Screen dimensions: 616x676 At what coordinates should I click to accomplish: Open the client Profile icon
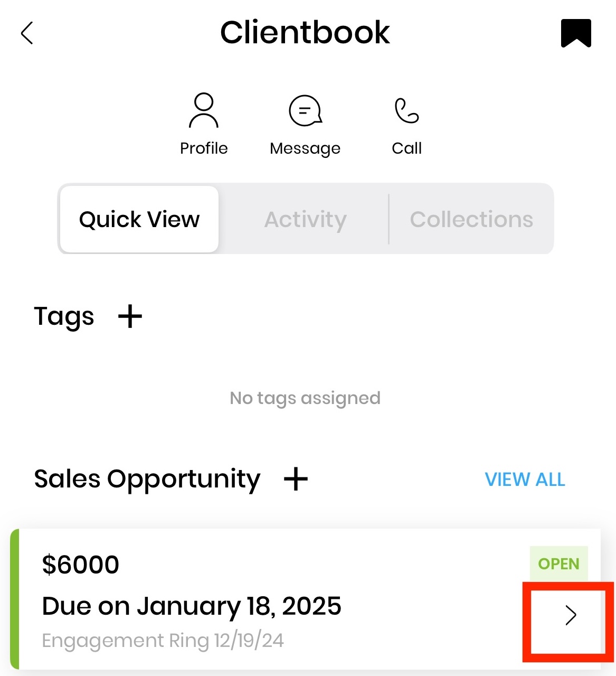click(x=204, y=111)
